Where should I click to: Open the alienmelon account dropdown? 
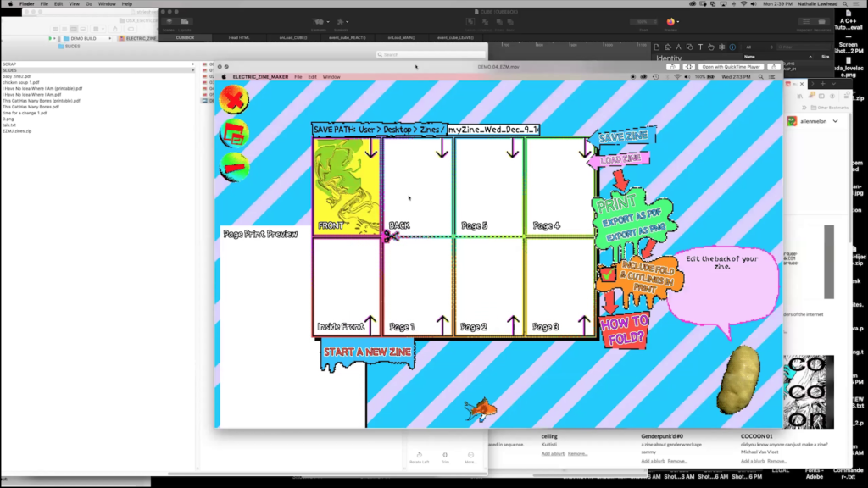(x=835, y=121)
